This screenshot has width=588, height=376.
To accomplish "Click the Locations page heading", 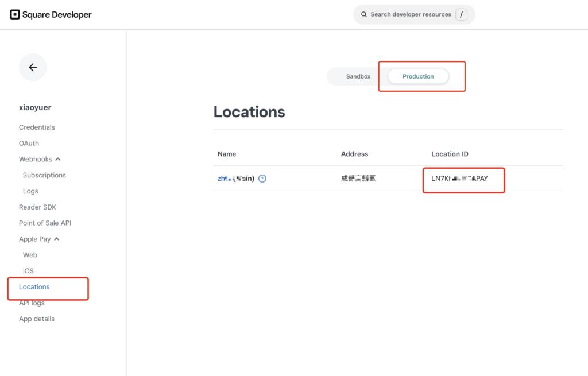I will pos(249,112).
